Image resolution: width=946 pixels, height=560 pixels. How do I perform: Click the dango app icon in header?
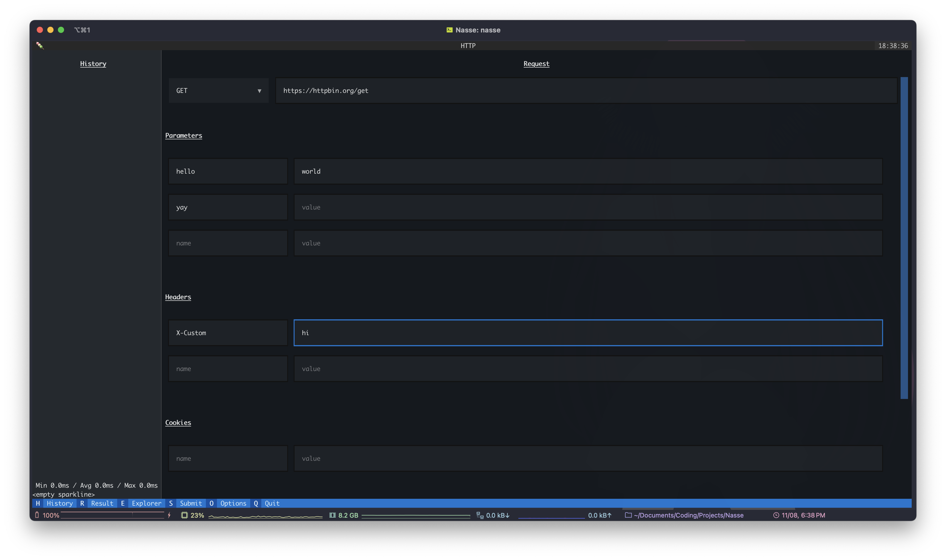40,46
